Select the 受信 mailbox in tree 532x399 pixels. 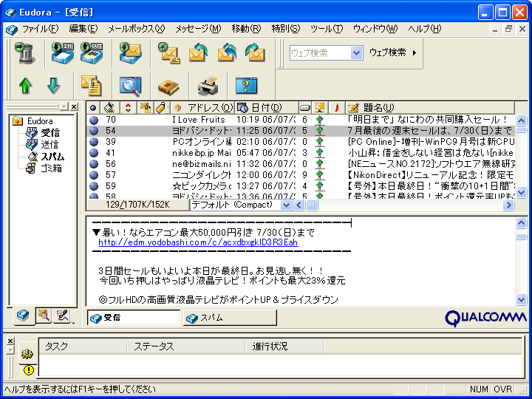tap(50, 133)
